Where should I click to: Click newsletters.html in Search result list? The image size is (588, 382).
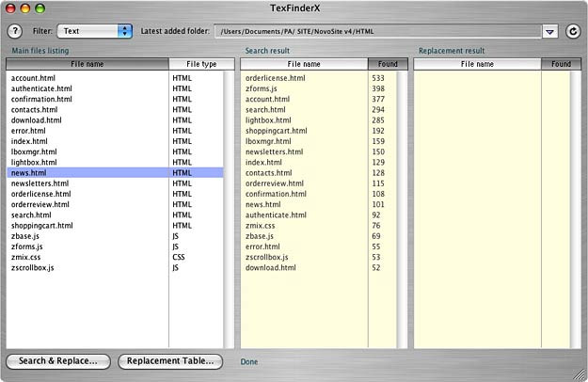274,151
